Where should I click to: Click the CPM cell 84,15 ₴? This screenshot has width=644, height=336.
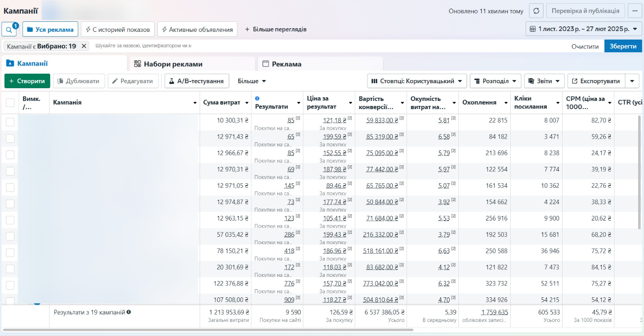[x=600, y=267]
